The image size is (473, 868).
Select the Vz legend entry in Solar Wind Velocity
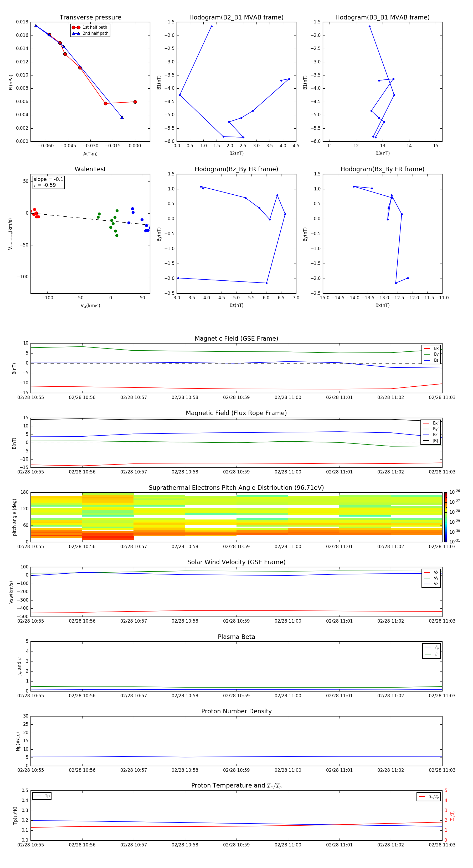(431, 584)
